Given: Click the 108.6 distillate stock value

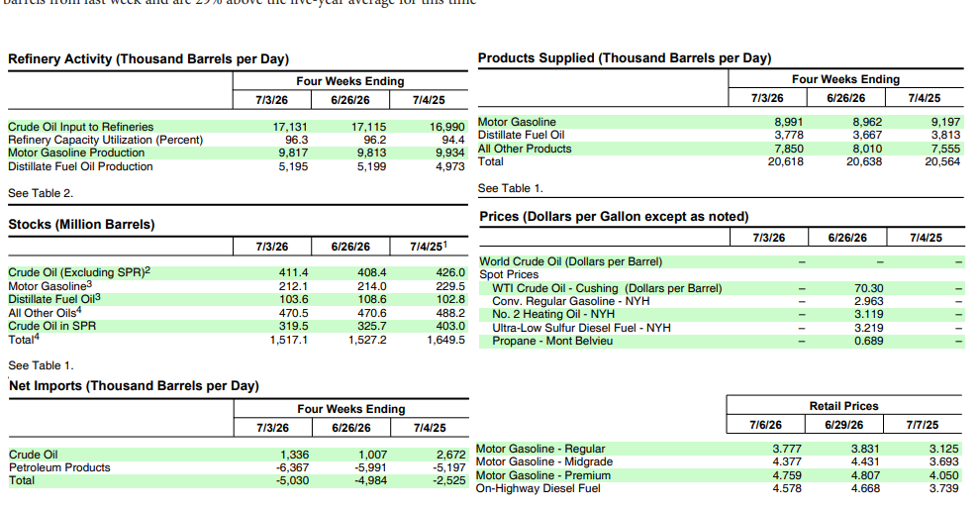Looking at the screenshot, I should point(372,299).
